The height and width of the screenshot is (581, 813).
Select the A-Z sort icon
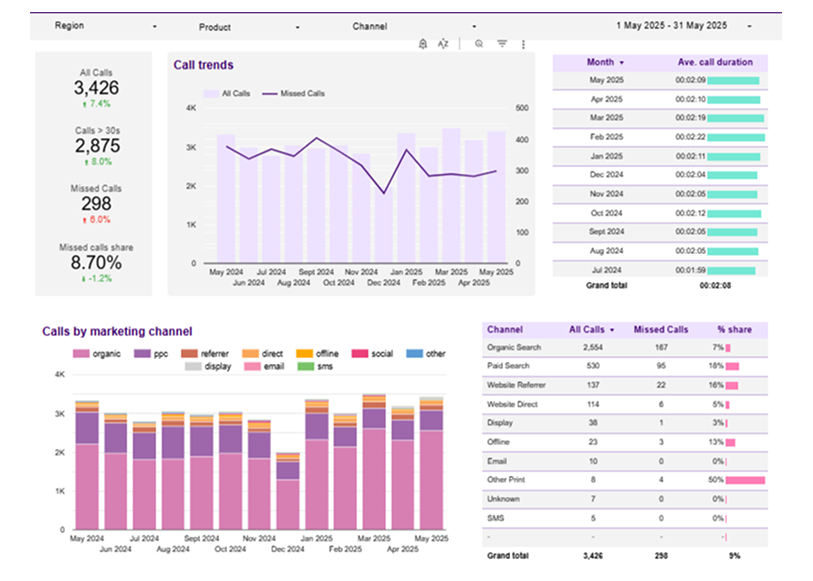tap(442, 43)
